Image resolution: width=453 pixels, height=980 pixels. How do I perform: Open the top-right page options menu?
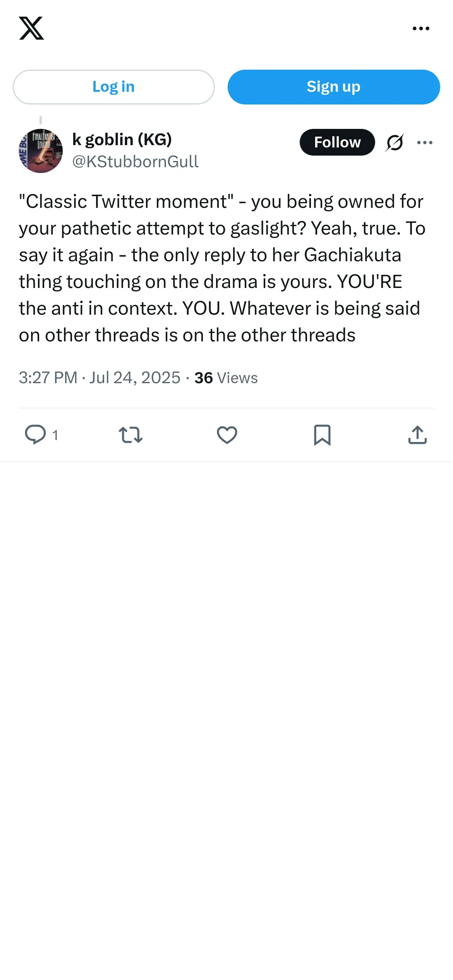(421, 28)
